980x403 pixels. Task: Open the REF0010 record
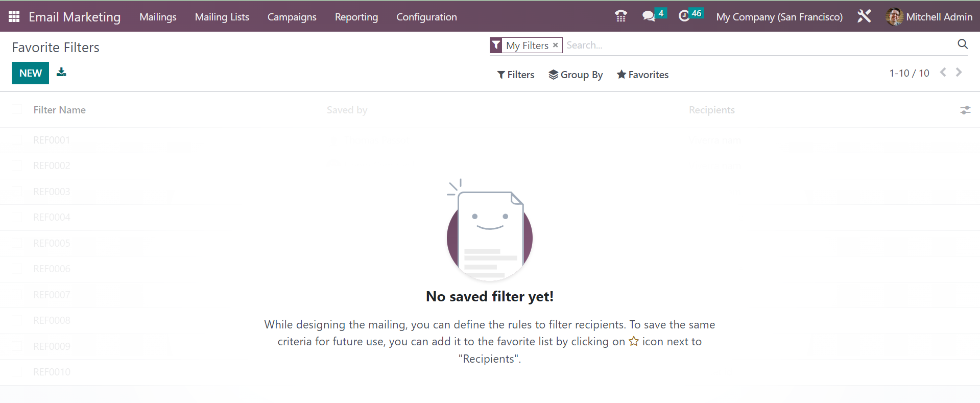click(x=52, y=372)
